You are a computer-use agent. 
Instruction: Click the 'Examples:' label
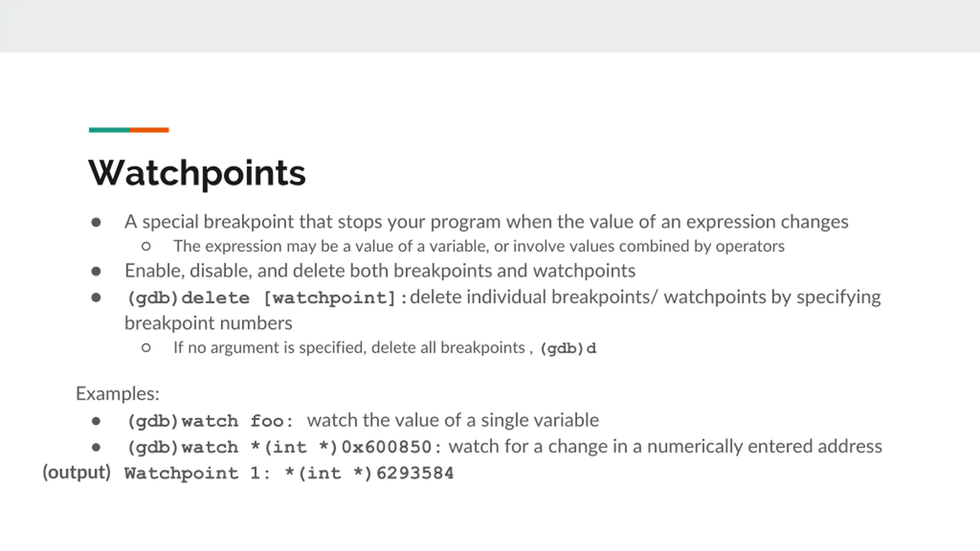[x=118, y=394]
